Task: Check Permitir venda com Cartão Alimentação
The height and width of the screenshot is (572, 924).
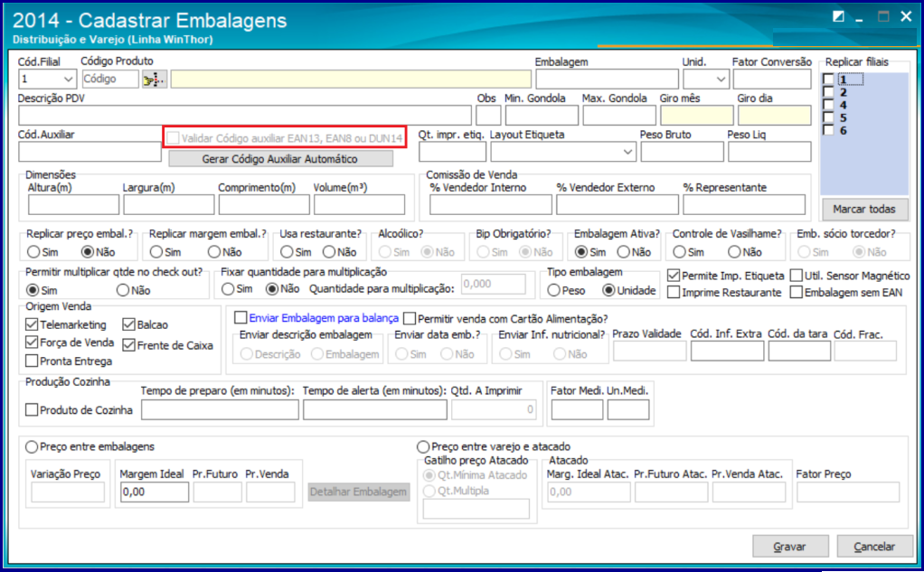Action: (x=410, y=319)
